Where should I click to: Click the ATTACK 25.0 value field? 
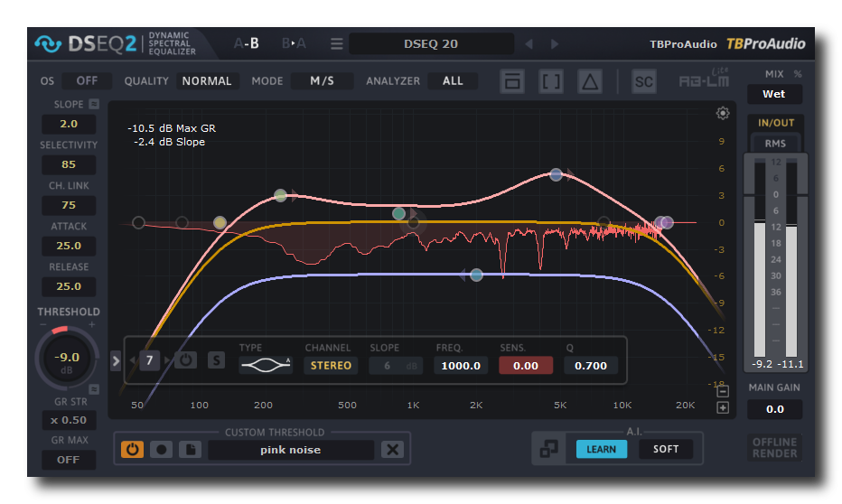69,246
